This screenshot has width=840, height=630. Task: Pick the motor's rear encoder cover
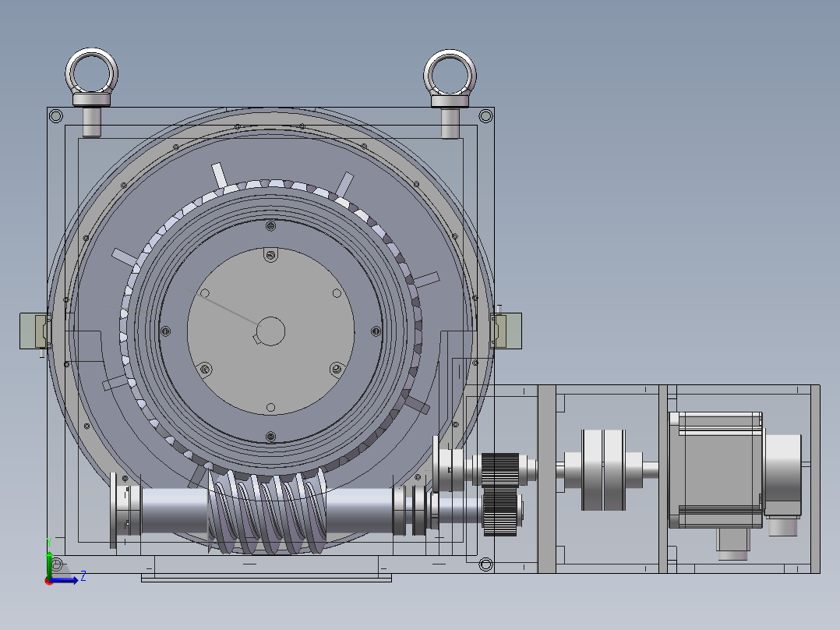782,475
